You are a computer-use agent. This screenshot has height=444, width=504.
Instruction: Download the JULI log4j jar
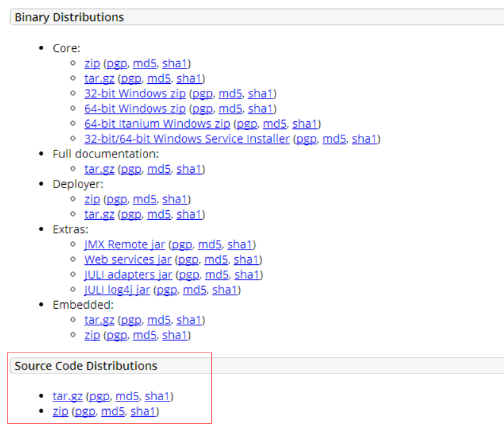pyautogui.click(x=117, y=290)
